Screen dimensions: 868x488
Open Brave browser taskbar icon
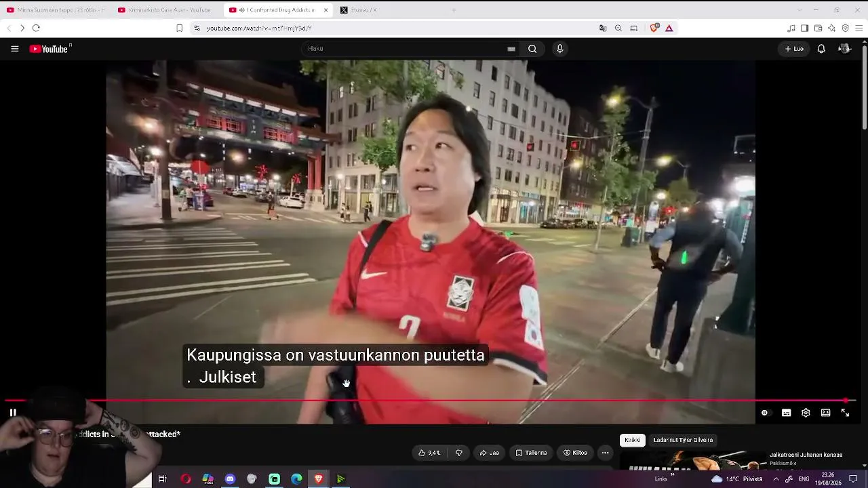tap(319, 479)
